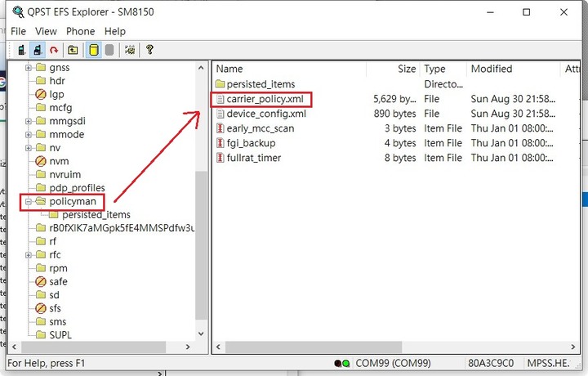Image resolution: width=588 pixels, height=376 pixels.
Task: Select the sms folder in tree
Action: [57, 322]
